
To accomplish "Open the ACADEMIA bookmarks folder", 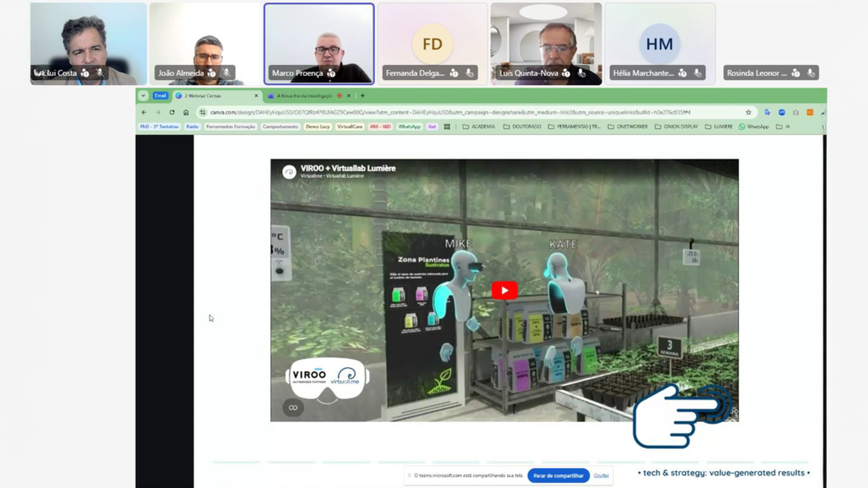I will click(x=479, y=127).
